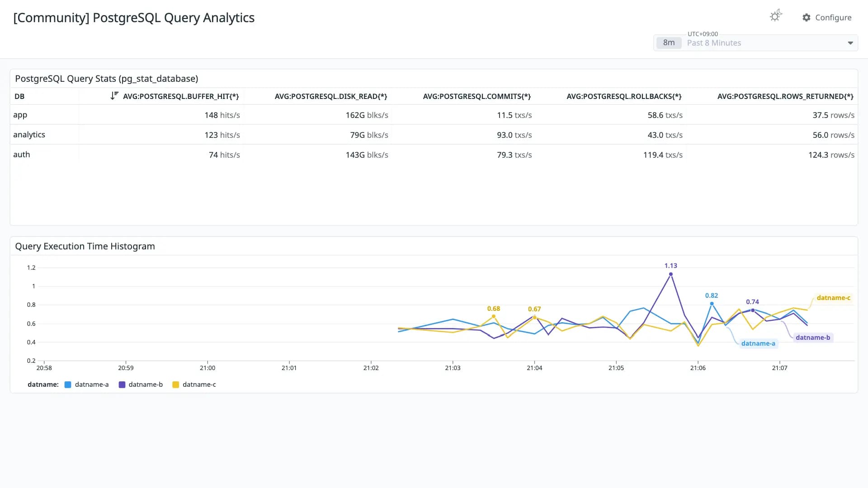Image resolution: width=868 pixels, height=488 pixels.
Task: Click the Configure gear icon
Action: 807,18
